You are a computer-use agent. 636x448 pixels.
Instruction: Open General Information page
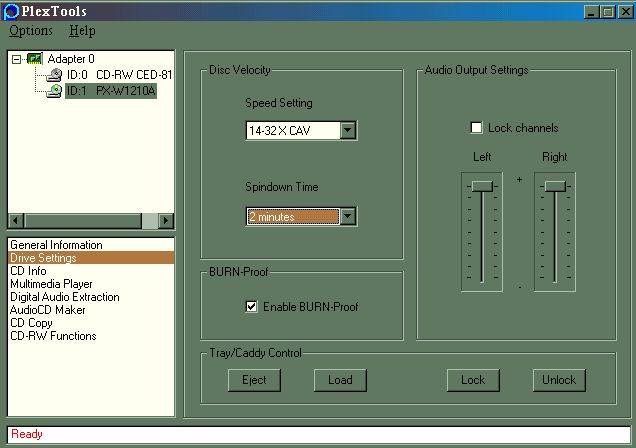91,245
